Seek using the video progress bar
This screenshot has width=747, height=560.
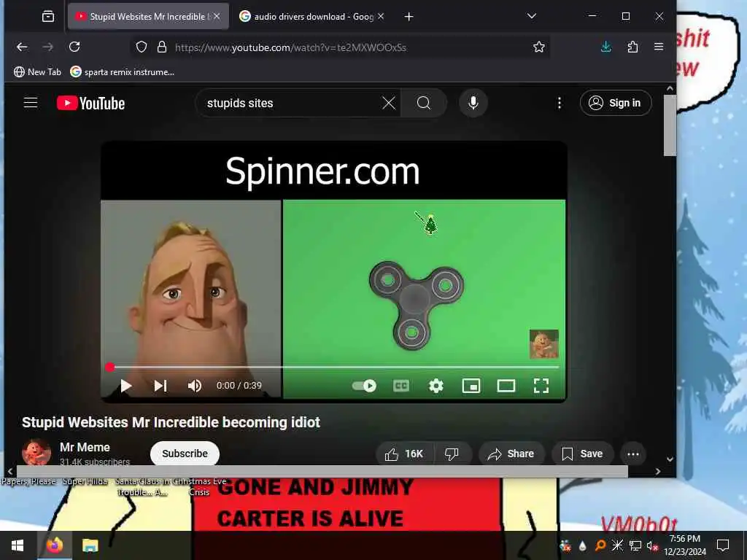pos(333,367)
